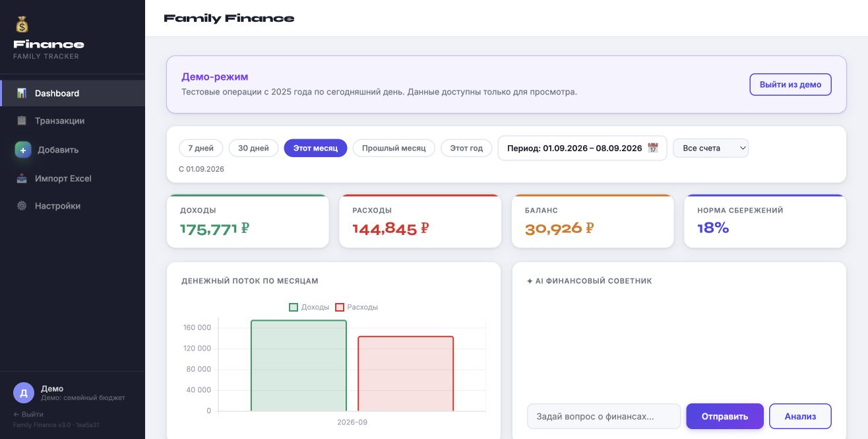Image resolution: width=868 pixels, height=439 pixels.
Task: Click the Настройки gear icon
Action: point(22,206)
